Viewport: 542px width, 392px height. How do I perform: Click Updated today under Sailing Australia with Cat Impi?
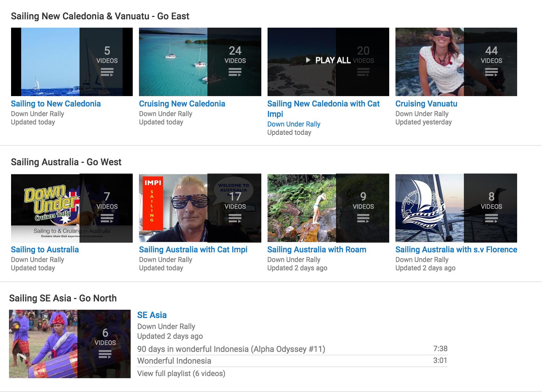click(x=161, y=268)
